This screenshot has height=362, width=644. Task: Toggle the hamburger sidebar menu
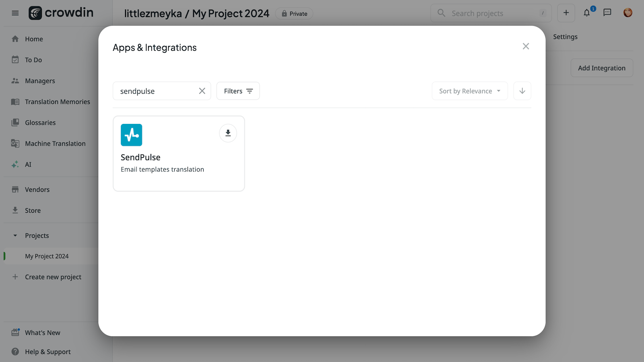click(x=15, y=13)
